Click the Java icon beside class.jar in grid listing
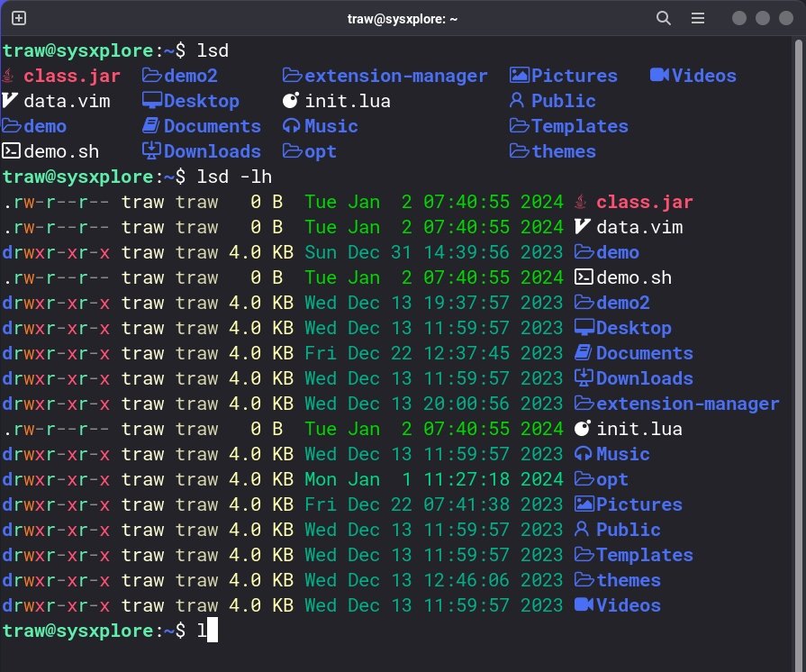The image size is (806, 672). pyautogui.click(x=8, y=76)
